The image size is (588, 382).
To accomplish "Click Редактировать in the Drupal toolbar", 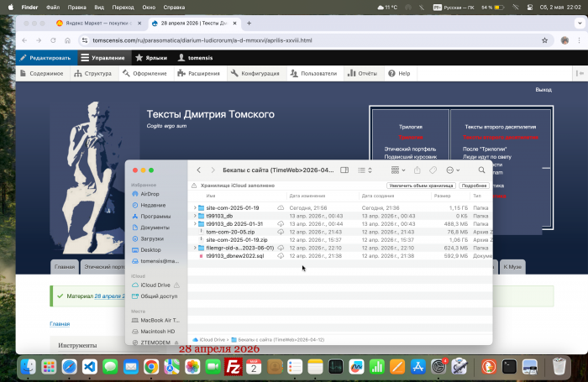I will pos(46,58).
